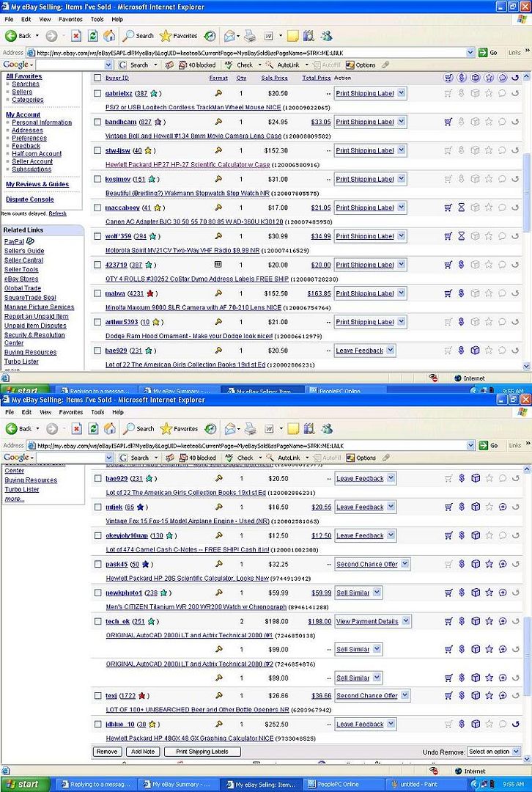Click the PayPal icon beside the PayPal link
Viewport: 532px width, 792px height.
[x=30, y=241]
